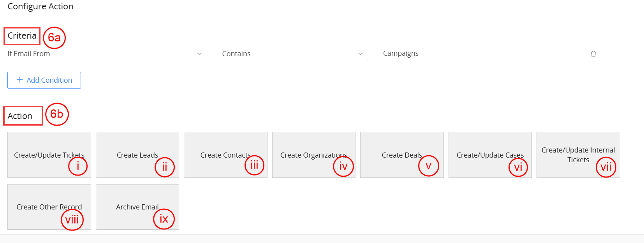Delete the condition with trash icon
Screen dimensions: 644x243
[593, 54]
